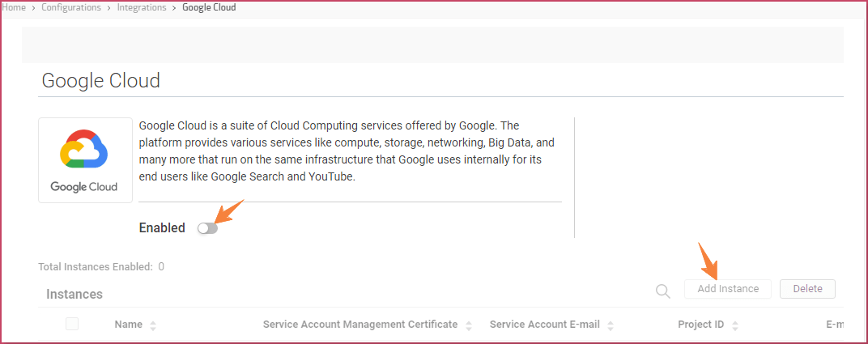This screenshot has height=344, width=868.
Task: Go to Home in the breadcrumb
Action: click(x=15, y=7)
